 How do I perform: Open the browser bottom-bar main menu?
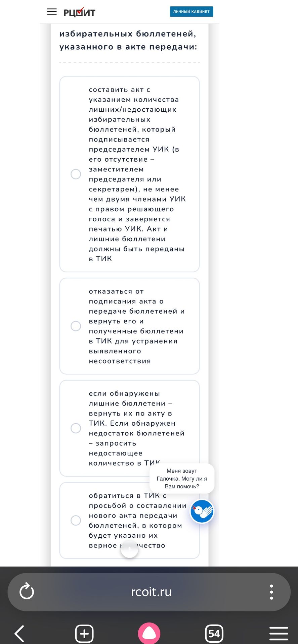click(x=279, y=634)
